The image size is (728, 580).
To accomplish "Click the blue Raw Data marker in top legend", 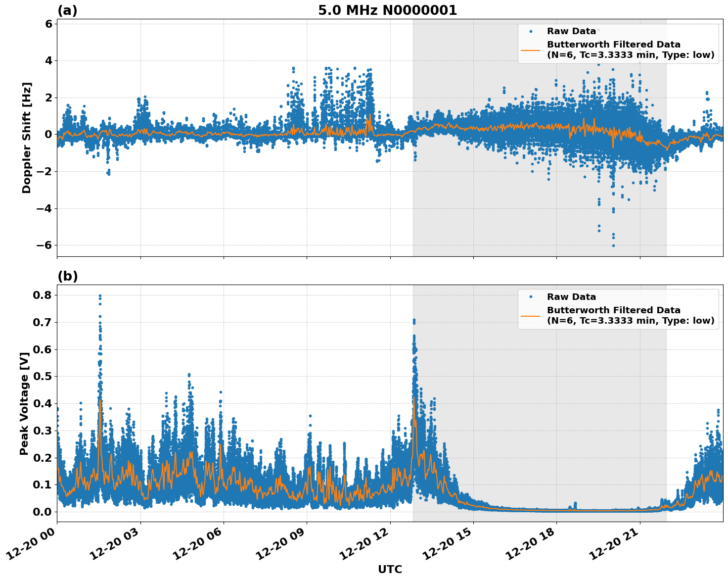I will (x=531, y=31).
